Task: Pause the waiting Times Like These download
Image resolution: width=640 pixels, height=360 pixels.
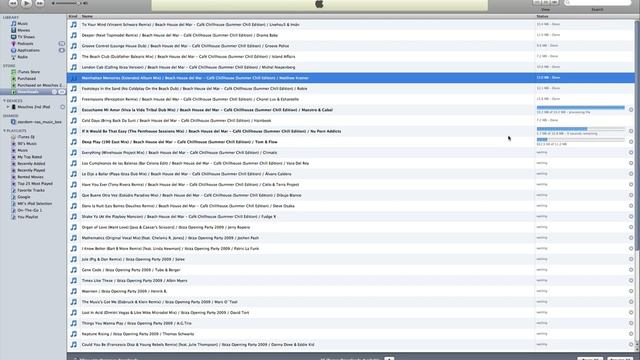Action: tap(631, 280)
